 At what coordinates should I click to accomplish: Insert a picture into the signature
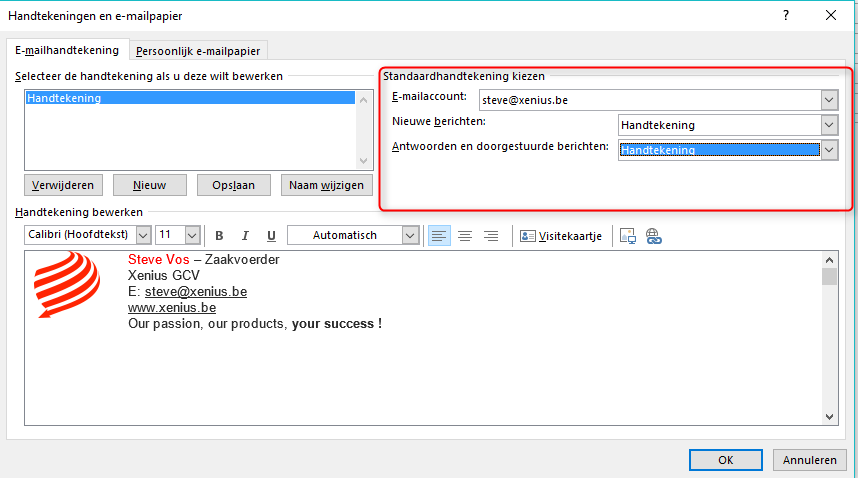click(x=628, y=236)
